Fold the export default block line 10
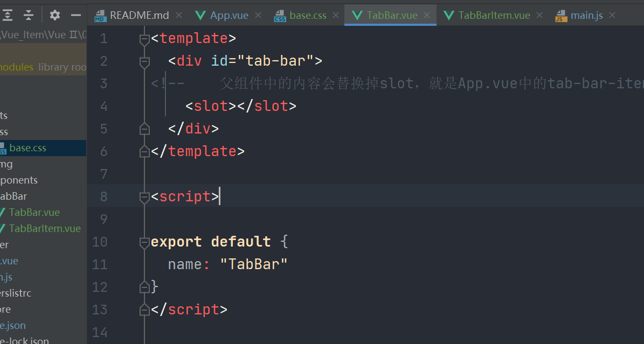Image resolution: width=644 pixels, height=344 pixels. point(144,243)
